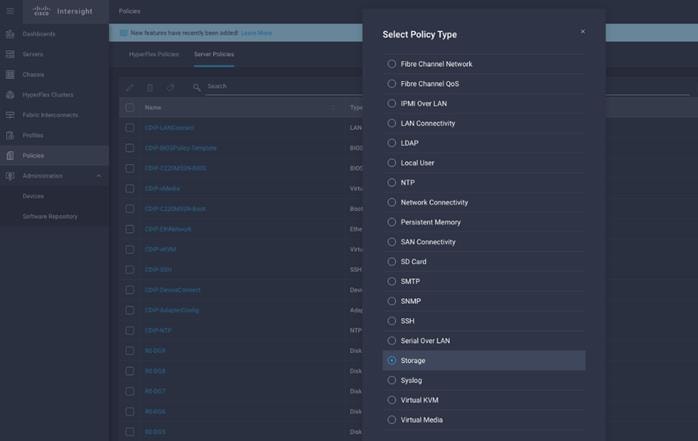This screenshot has height=441, width=698.
Task: Select Network Connectivity policy type
Action: (391, 202)
